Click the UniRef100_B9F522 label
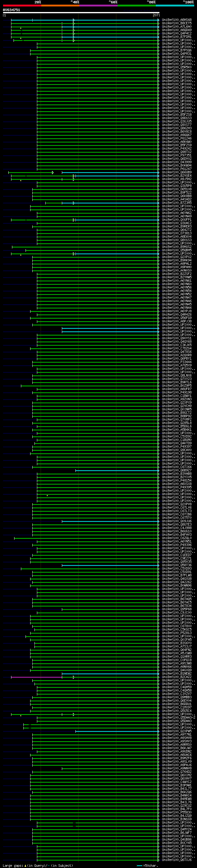 tap(177, 192)
